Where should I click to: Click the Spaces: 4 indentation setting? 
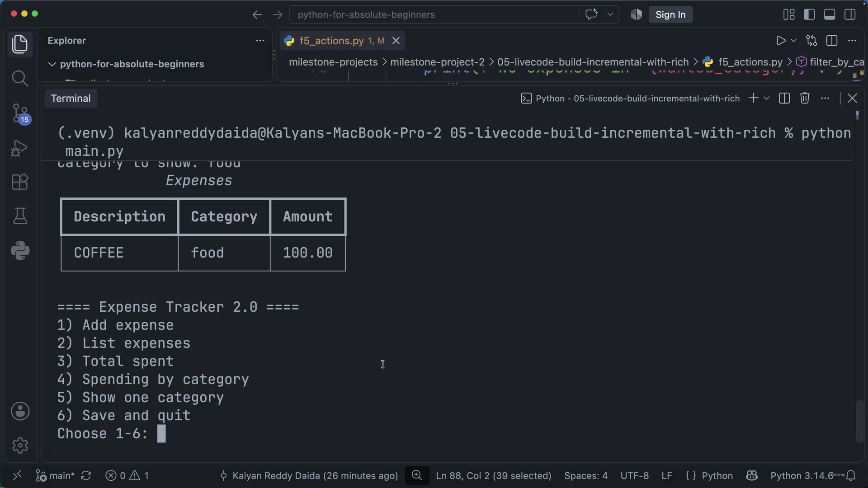click(x=586, y=476)
